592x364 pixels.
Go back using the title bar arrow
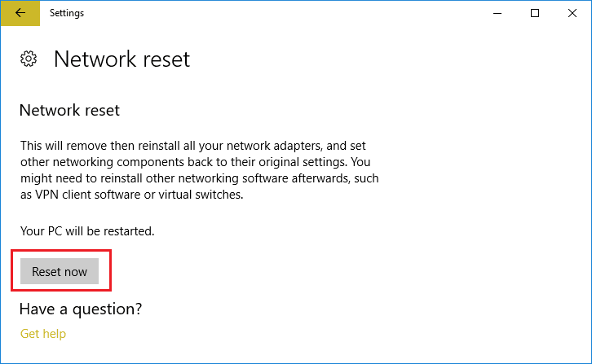[x=20, y=13]
